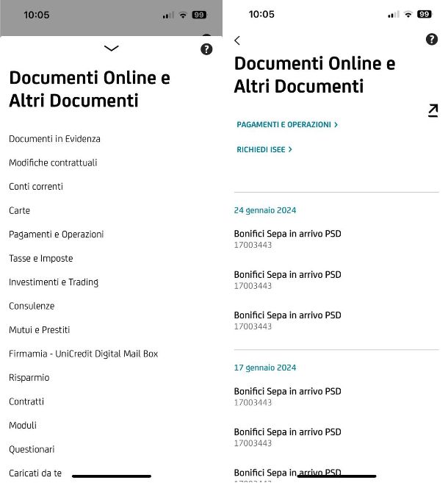448x483 pixels.
Task: Select Modifiche contrattuali category
Action: click(x=53, y=162)
